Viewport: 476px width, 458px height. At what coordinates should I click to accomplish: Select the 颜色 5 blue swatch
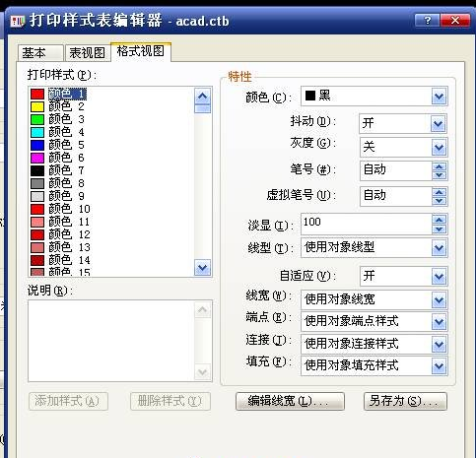pyautogui.click(x=37, y=145)
